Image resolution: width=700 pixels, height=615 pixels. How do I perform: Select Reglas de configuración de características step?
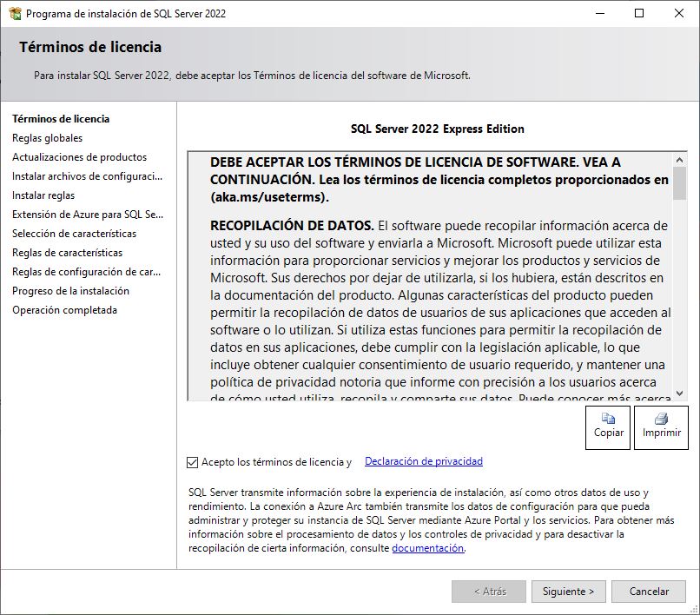click(x=87, y=272)
